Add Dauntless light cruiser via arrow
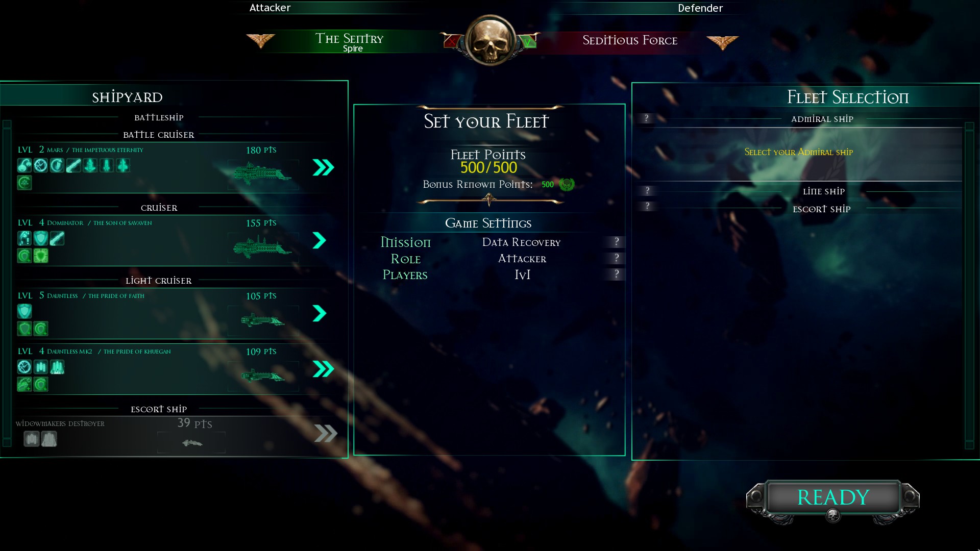The height and width of the screenshot is (551, 980). 320,313
